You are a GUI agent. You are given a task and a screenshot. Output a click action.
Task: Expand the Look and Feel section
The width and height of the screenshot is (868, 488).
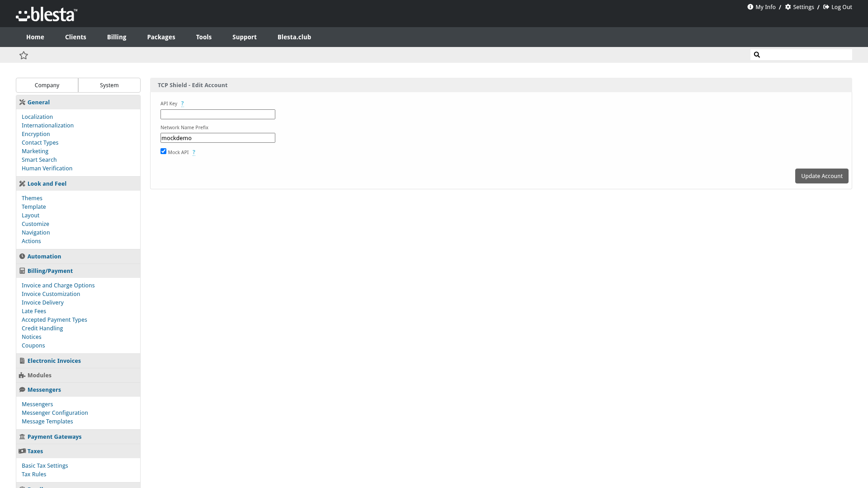(78, 183)
